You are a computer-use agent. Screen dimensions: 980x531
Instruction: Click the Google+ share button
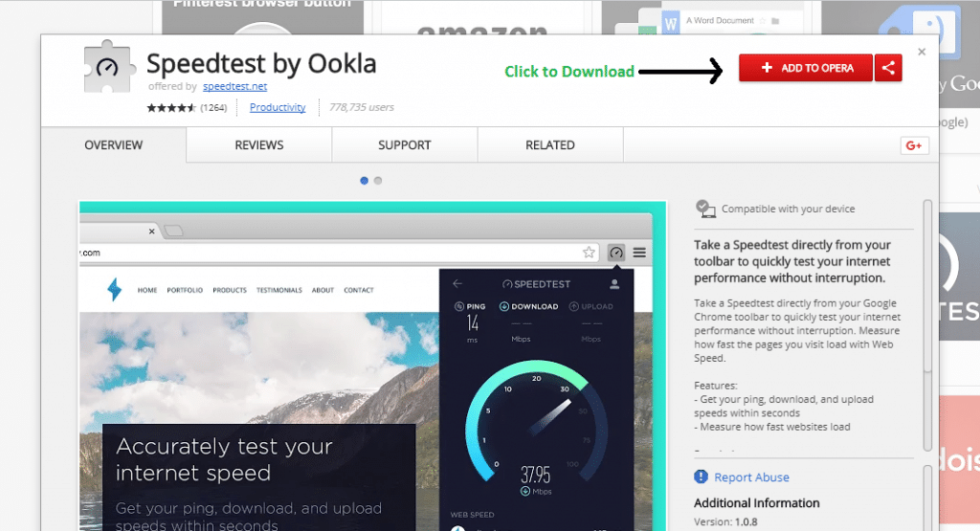click(x=914, y=145)
